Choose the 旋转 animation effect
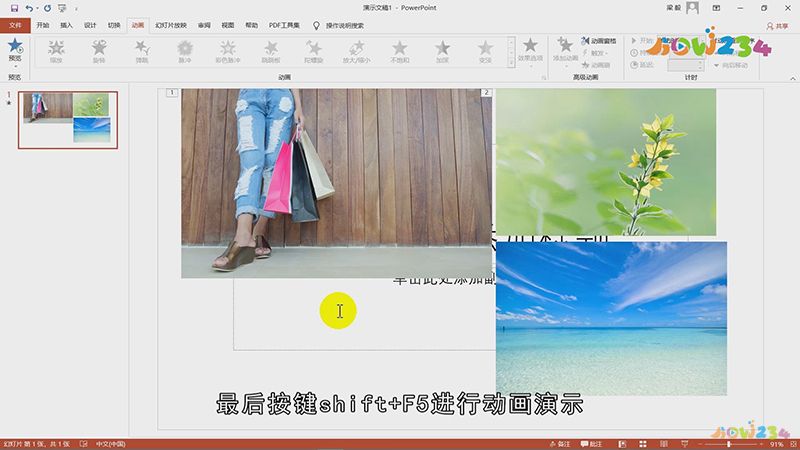 pyautogui.click(x=99, y=51)
